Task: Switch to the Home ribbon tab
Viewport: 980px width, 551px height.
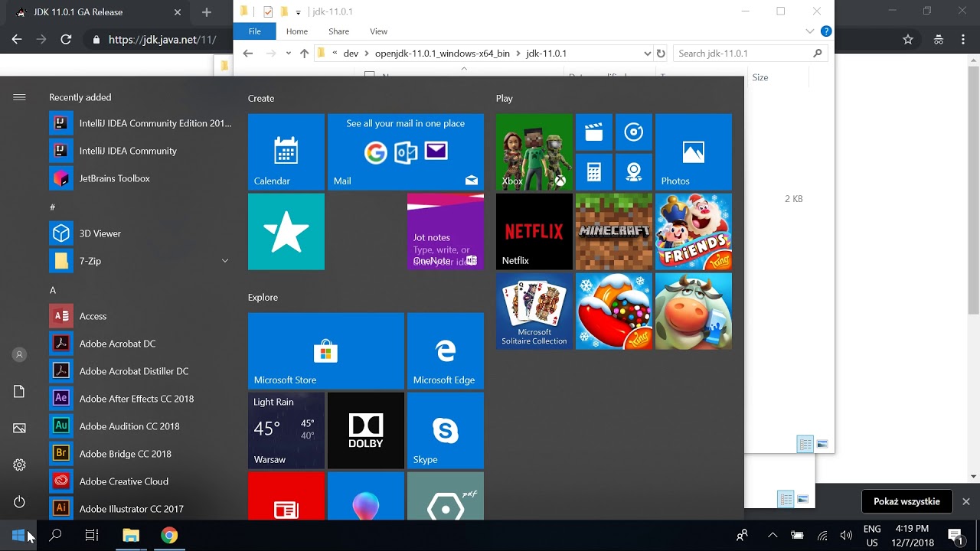Action: 297,31
